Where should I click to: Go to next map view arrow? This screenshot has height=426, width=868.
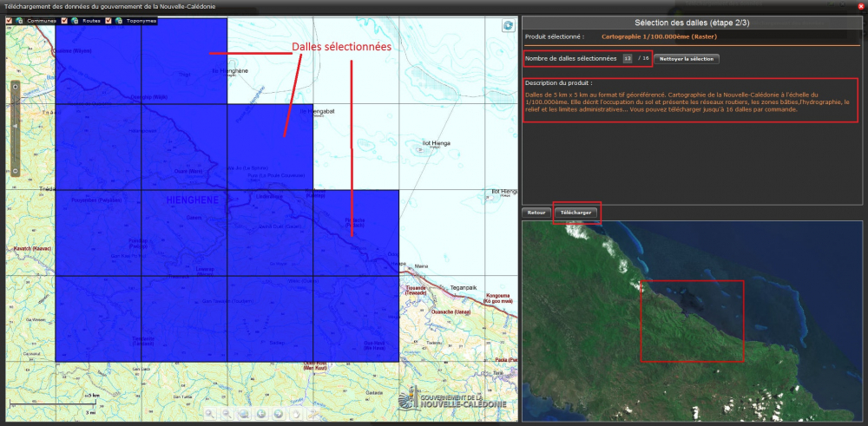tap(279, 413)
